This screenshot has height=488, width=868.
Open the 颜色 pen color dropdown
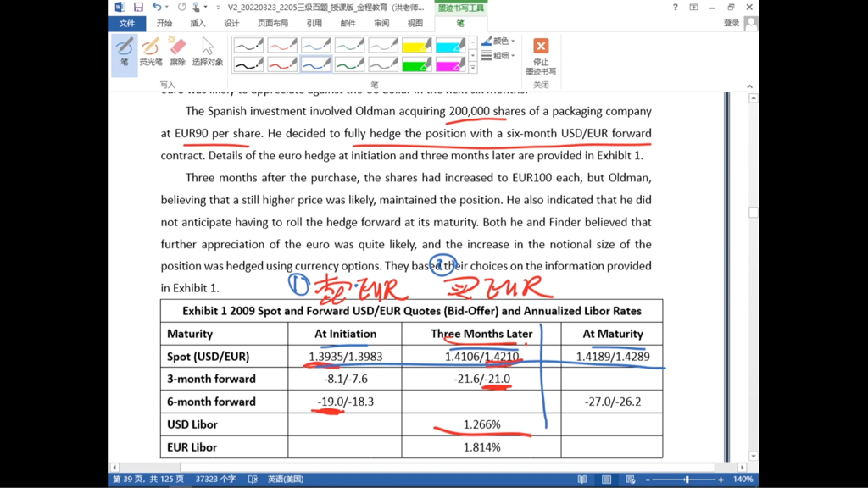point(498,41)
